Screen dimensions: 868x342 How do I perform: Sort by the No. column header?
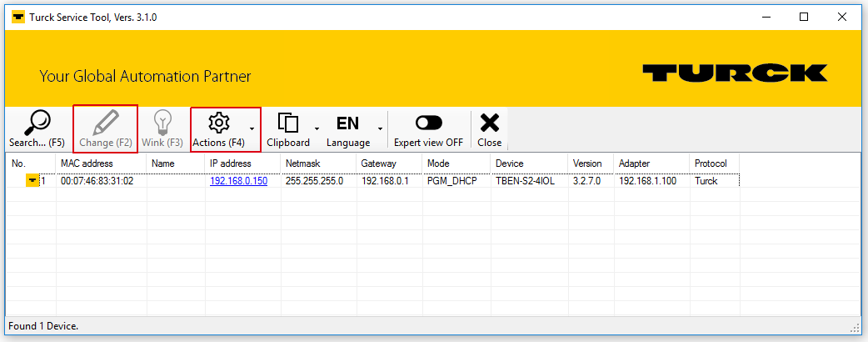(x=31, y=163)
